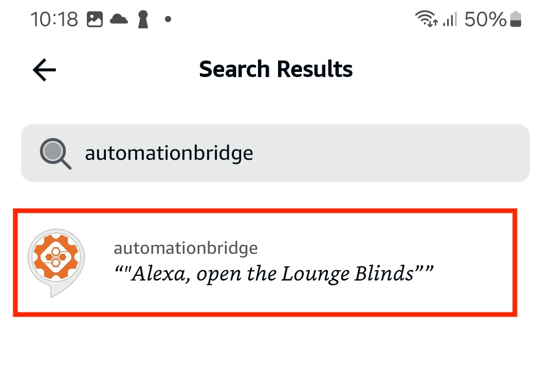Tap the picture notification icon in status bar
This screenshot has width=553, height=392.
95,20
